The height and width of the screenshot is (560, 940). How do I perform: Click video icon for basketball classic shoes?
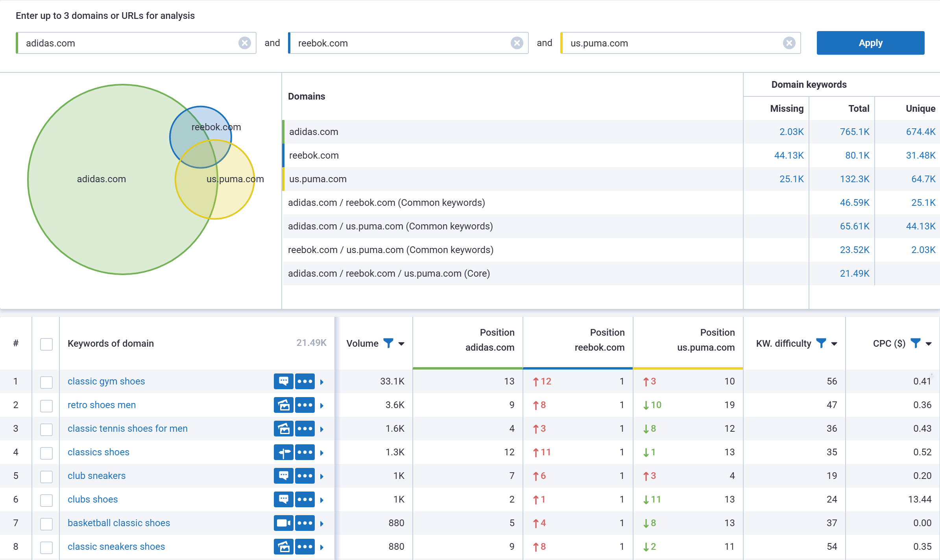coord(283,523)
